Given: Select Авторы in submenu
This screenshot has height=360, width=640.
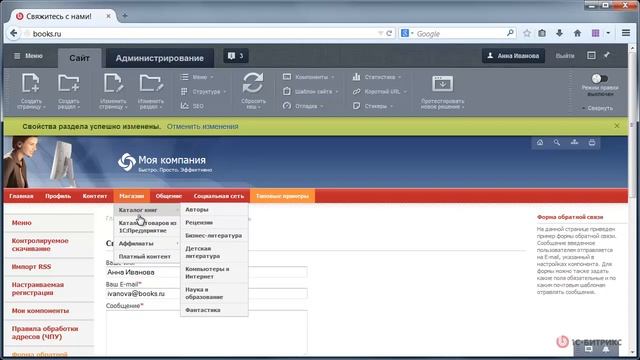Looking at the screenshot, I should pos(214,209).
